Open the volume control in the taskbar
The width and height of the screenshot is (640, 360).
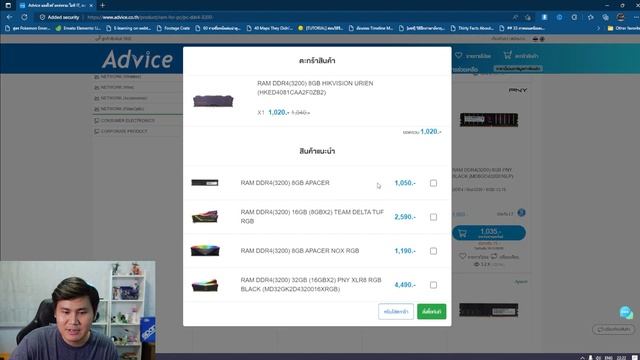click(598, 357)
